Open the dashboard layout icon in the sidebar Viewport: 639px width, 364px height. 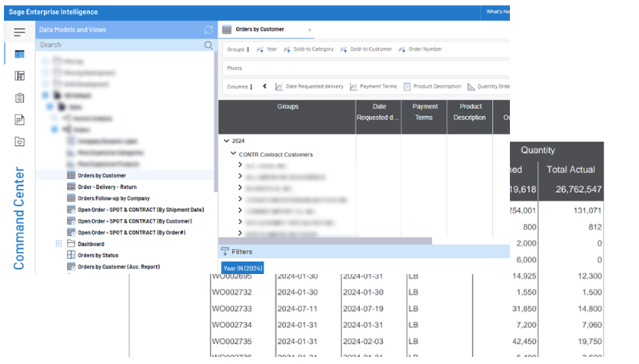pyautogui.click(x=19, y=76)
